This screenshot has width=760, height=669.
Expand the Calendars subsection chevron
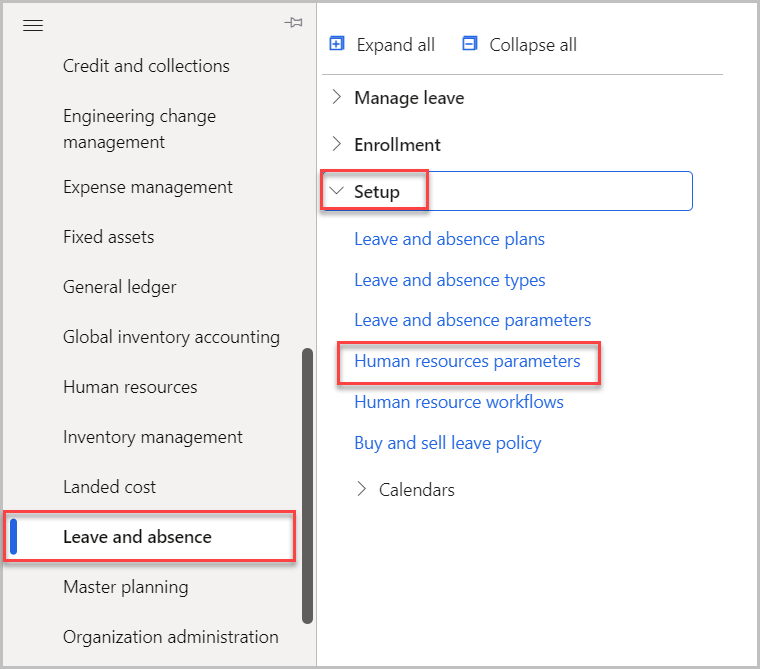(361, 489)
